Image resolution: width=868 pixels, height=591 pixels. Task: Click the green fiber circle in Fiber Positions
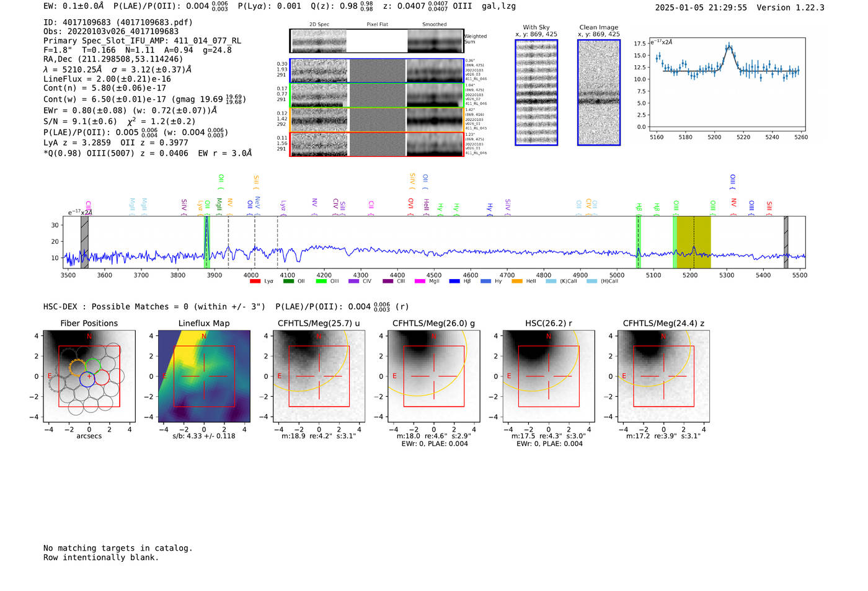(x=94, y=367)
